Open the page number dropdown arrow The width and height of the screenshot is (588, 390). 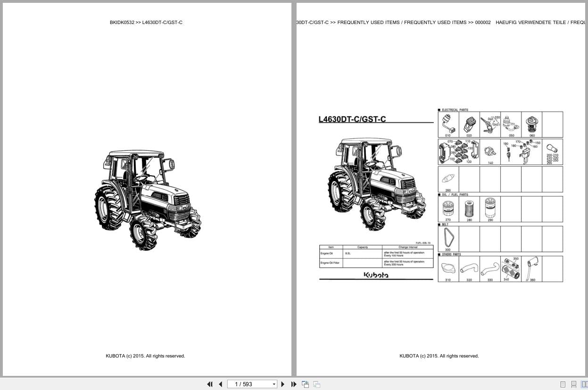(274, 384)
